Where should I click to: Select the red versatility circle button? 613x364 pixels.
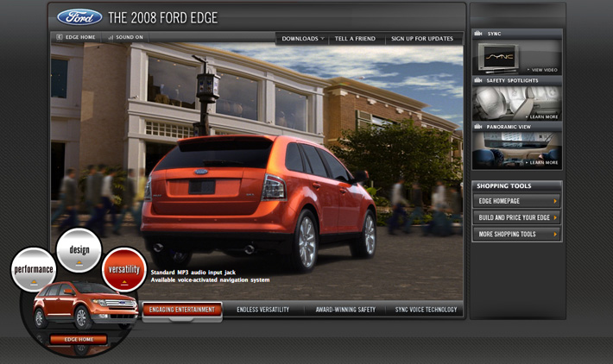[x=124, y=269]
